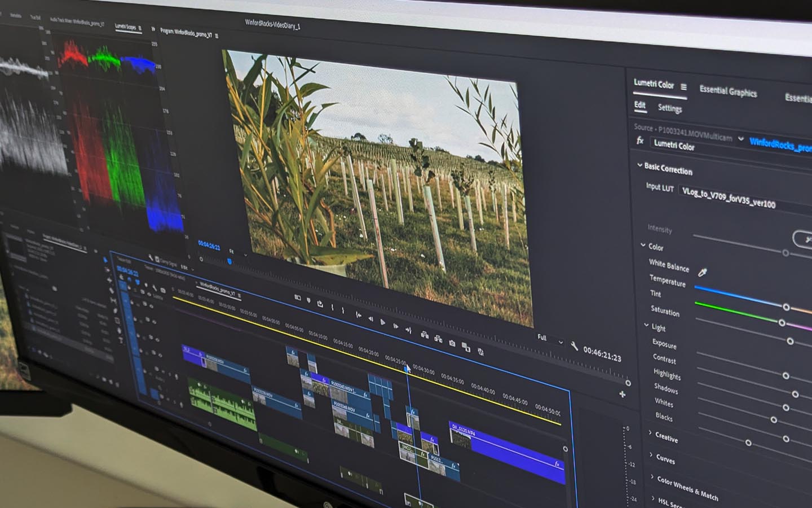Toggle snapping in the timeline toolbar

click(x=153, y=288)
